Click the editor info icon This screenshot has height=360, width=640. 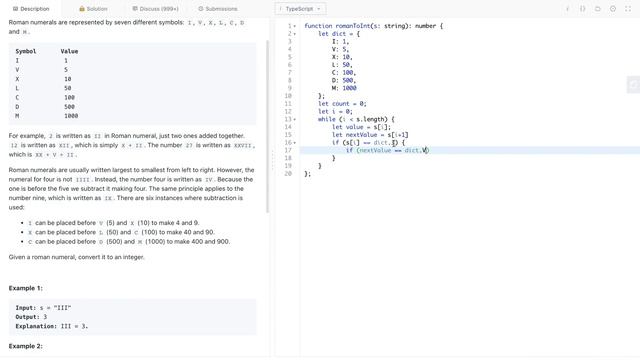(x=567, y=9)
